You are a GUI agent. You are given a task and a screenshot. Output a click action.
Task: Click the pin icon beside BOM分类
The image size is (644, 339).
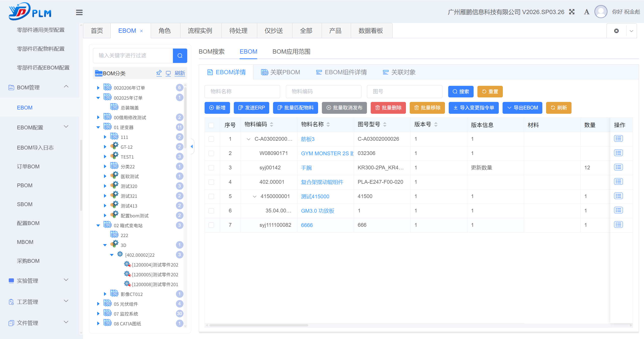tap(159, 73)
